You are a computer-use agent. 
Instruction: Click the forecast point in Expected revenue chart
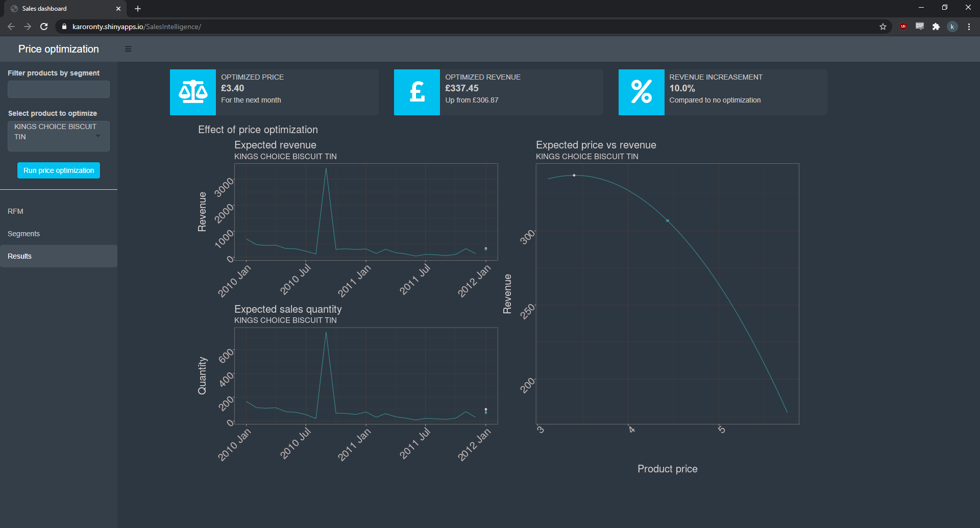(486, 248)
